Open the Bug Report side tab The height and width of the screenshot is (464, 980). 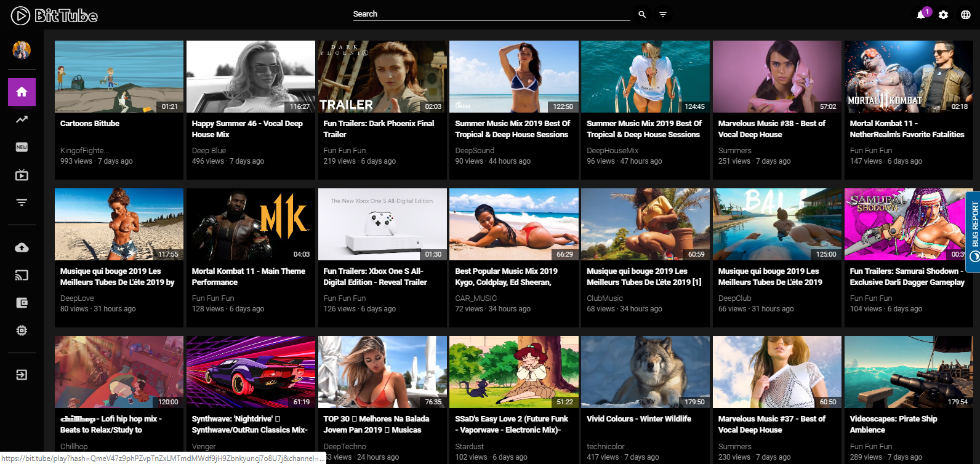pyautogui.click(x=973, y=231)
